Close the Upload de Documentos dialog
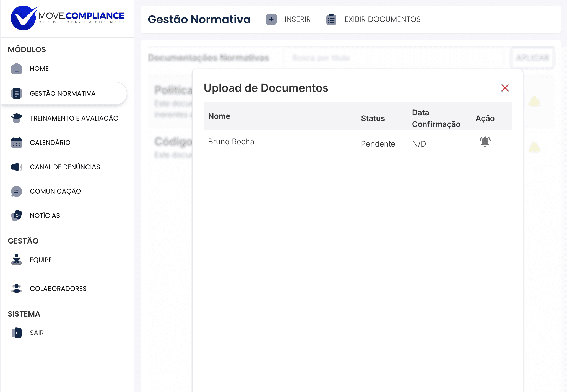The width and height of the screenshot is (567, 392). click(505, 88)
